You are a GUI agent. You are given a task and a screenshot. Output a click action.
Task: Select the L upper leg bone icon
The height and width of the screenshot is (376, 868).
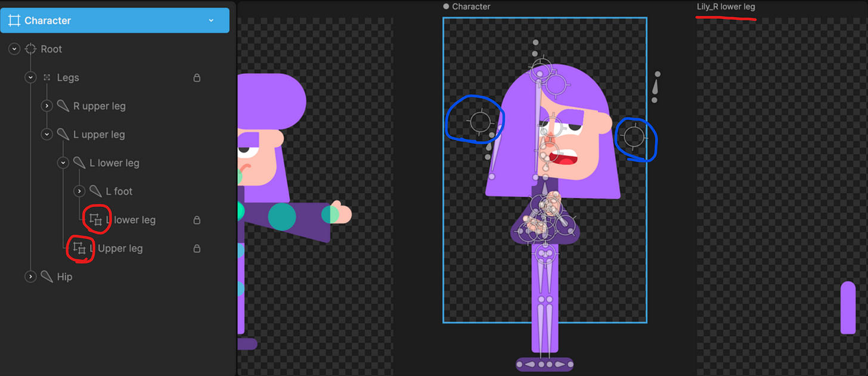[63, 135]
